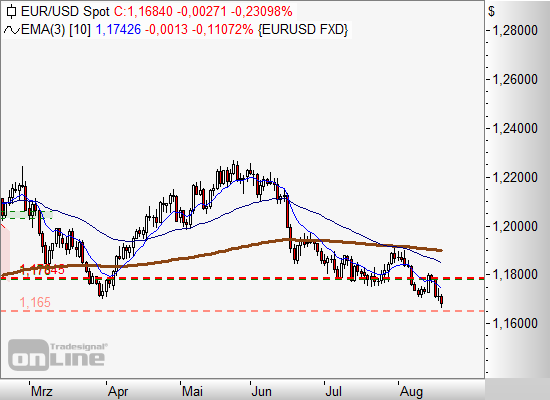Select the EUR/USD Spot legend title
Viewport: 550px width, 400px height.
click(66, 12)
